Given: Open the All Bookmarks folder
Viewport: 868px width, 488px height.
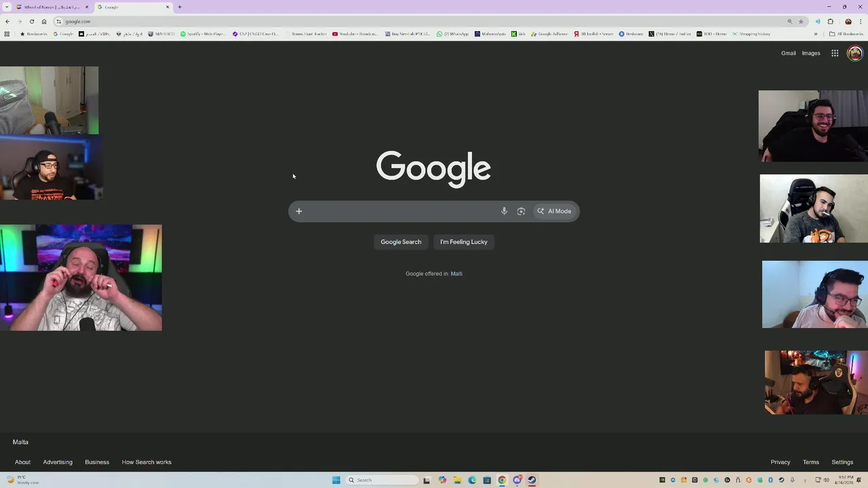Looking at the screenshot, I should pos(846,34).
